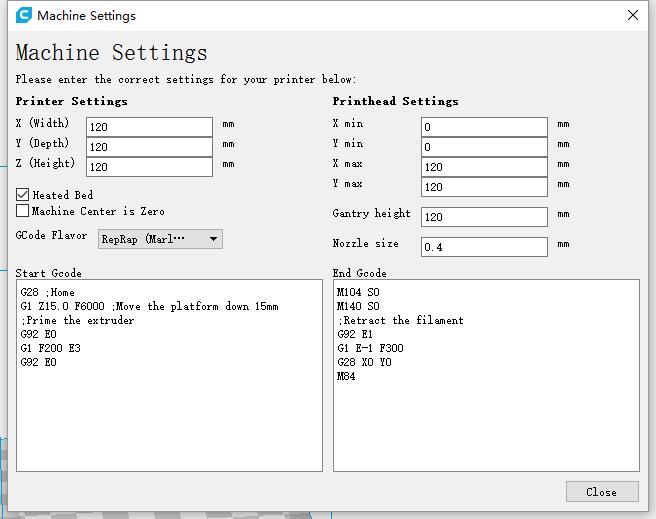Click the Machine Settings heading text
This screenshot has height=519, width=656.
tap(112, 53)
